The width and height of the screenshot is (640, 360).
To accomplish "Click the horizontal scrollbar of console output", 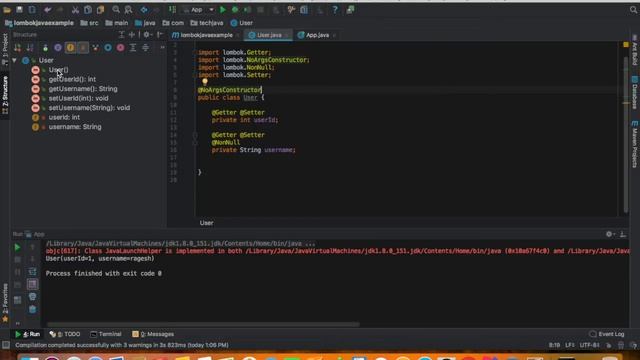I will (x=203, y=324).
